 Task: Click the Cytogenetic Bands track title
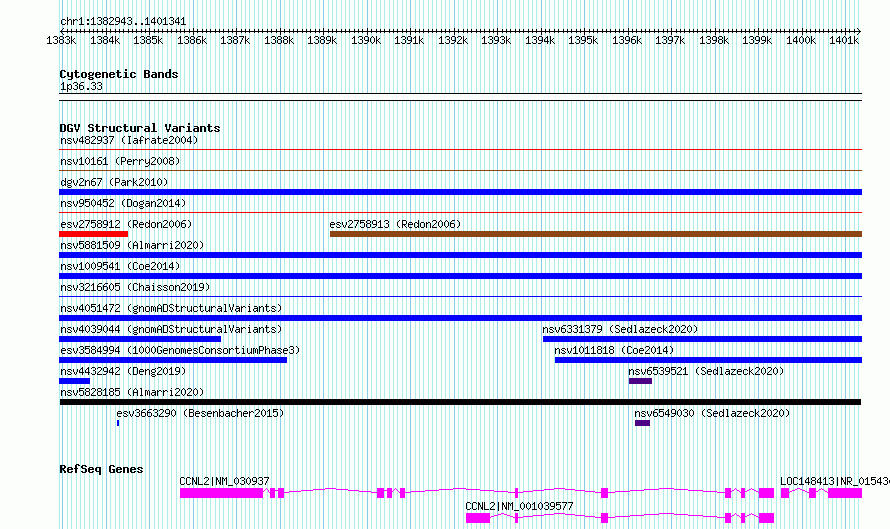(119, 74)
